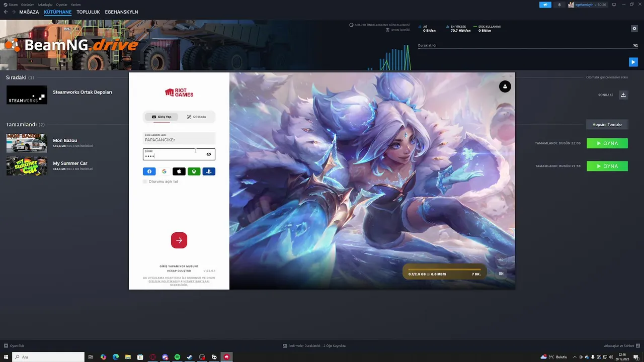644x362 pixels.
Task: Open the Görünüm menu
Action: (x=28, y=5)
